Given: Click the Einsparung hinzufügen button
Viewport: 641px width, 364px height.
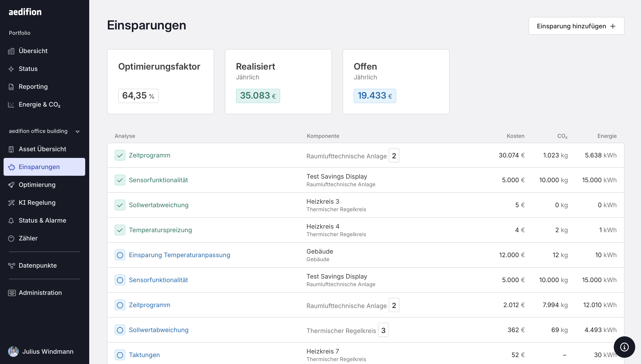Looking at the screenshot, I should (x=576, y=26).
